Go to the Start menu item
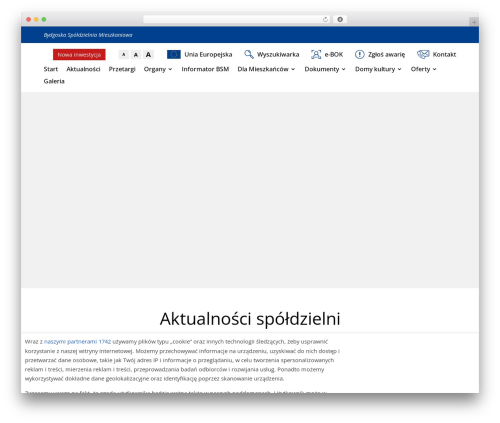Image resolution: width=500 pixels, height=423 pixels. (x=51, y=69)
